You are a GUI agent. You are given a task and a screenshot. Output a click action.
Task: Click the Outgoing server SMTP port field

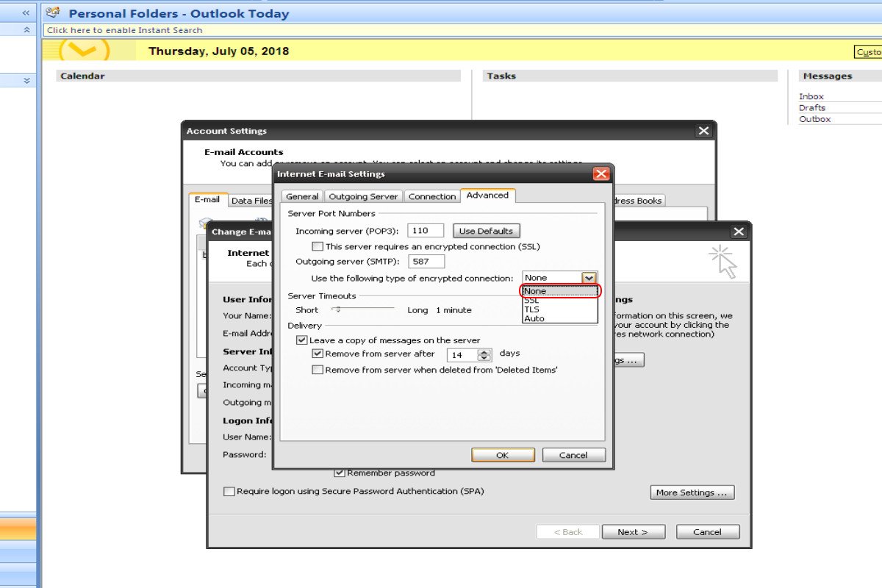coord(426,261)
